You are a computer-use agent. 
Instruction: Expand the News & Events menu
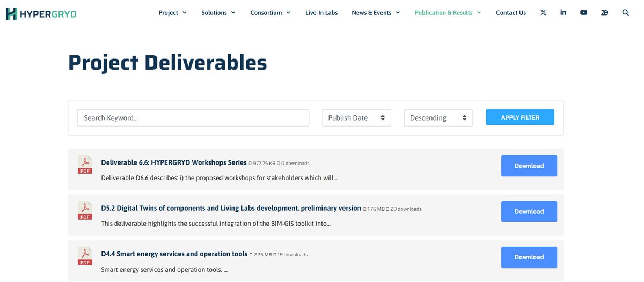[376, 13]
